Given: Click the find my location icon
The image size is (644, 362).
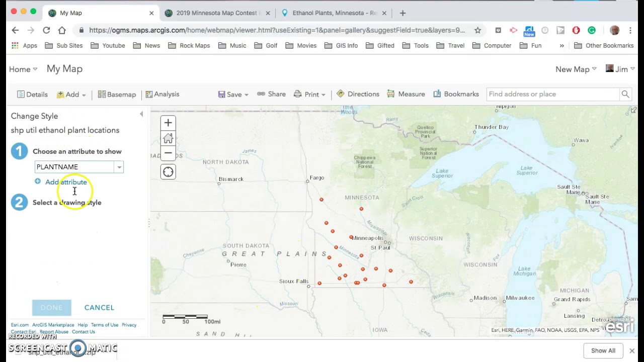Looking at the screenshot, I should tap(168, 172).
